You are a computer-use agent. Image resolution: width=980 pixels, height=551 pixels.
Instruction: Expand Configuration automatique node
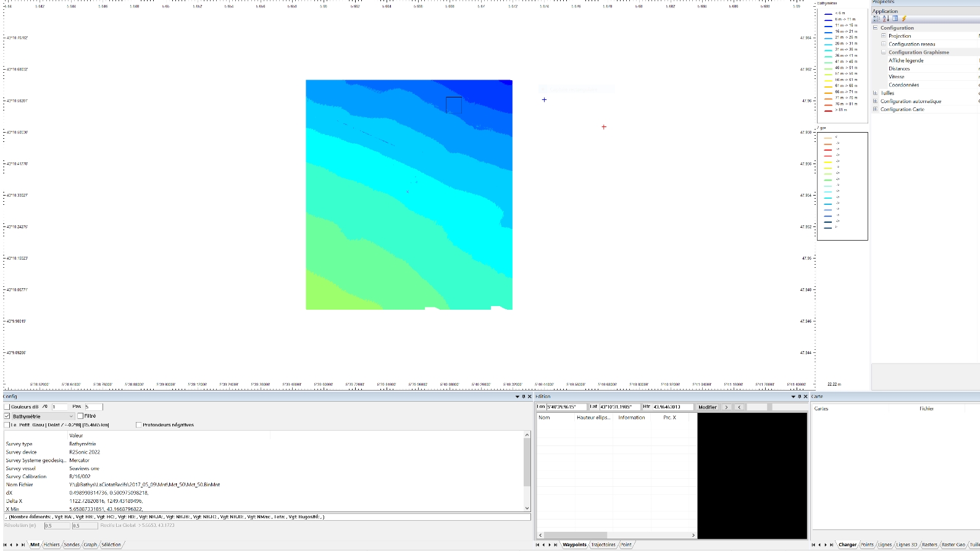coord(875,101)
